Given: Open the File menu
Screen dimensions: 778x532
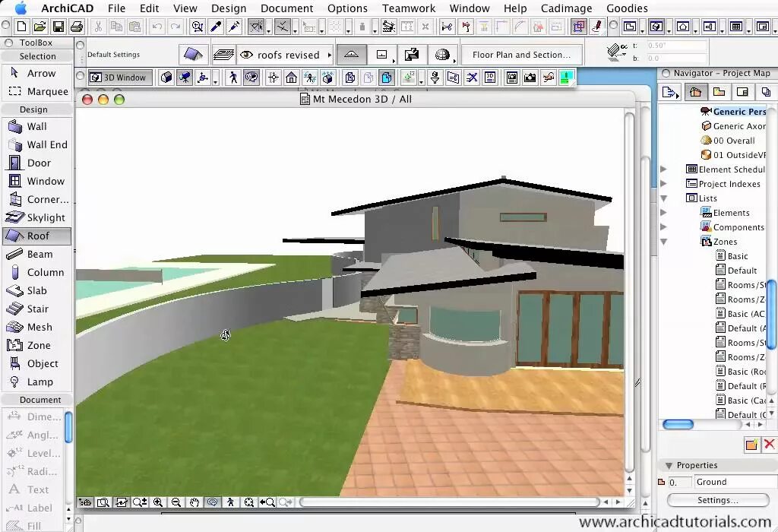Looking at the screenshot, I should tap(116, 8).
